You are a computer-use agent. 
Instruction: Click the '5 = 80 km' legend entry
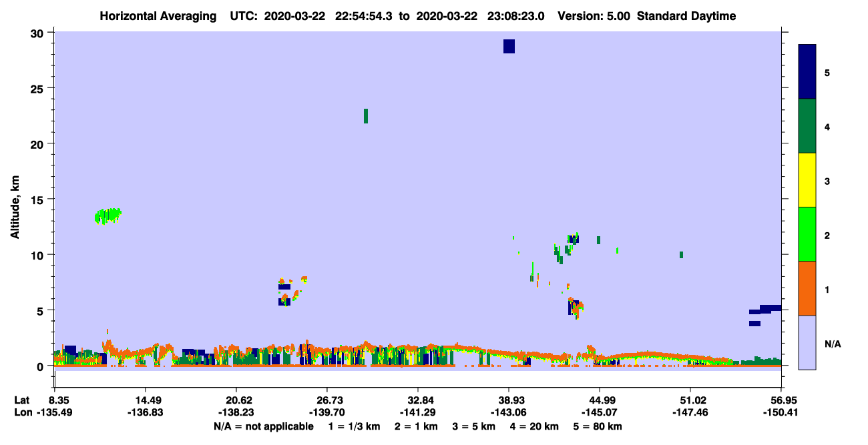coord(597,426)
